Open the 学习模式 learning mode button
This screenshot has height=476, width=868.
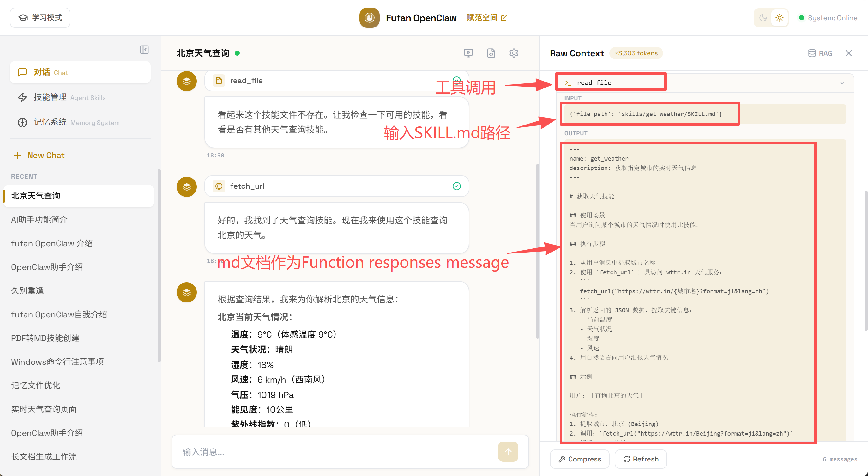40,17
